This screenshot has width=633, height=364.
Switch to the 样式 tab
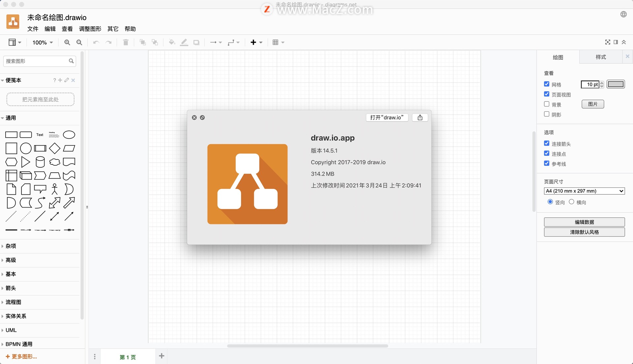[x=600, y=57]
